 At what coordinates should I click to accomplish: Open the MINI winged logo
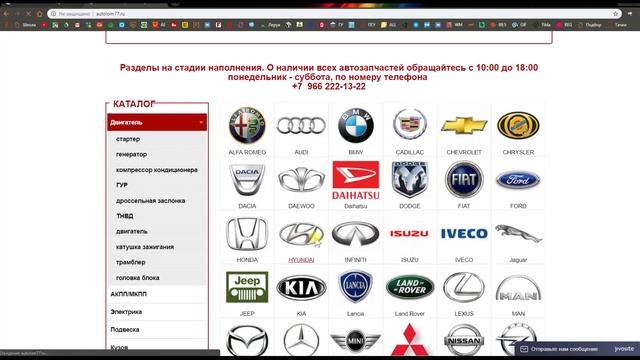(x=356, y=340)
